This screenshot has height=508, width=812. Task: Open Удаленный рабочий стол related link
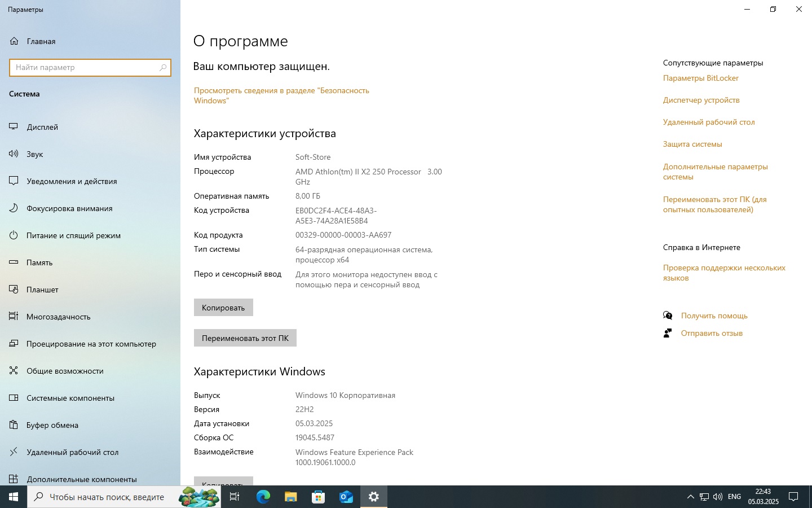pyautogui.click(x=709, y=122)
